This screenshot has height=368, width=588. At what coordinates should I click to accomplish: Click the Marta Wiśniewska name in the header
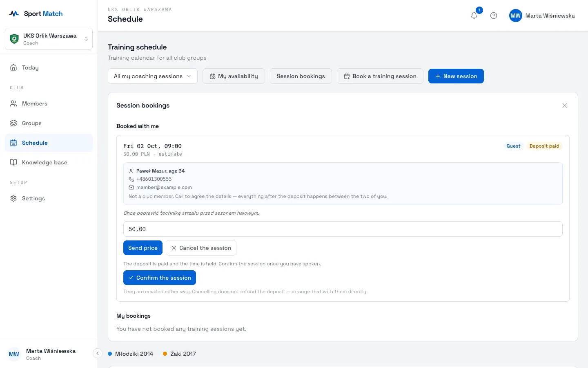point(550,16)
